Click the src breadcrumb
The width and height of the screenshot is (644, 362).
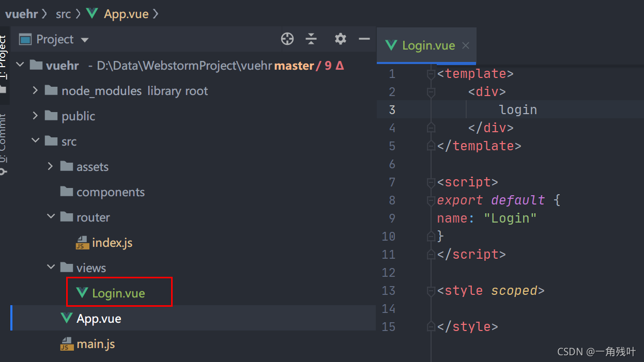tap(63, 14)
